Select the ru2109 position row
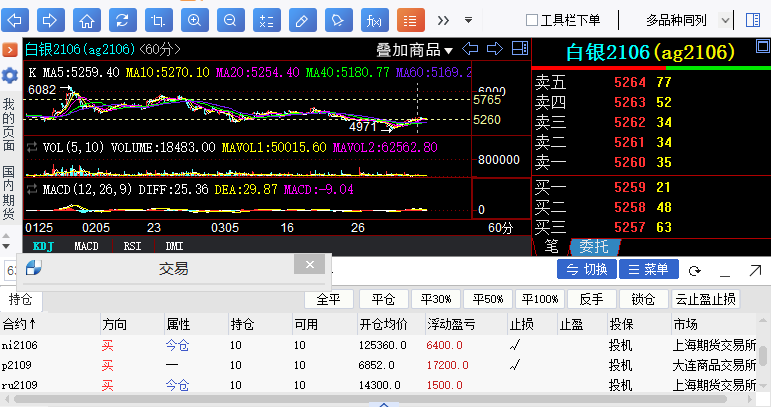 (379, 385)
